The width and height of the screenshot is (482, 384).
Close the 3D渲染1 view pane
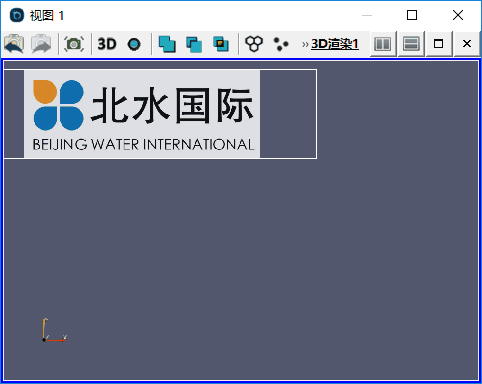pyautogui.click(x=467, y=44)
